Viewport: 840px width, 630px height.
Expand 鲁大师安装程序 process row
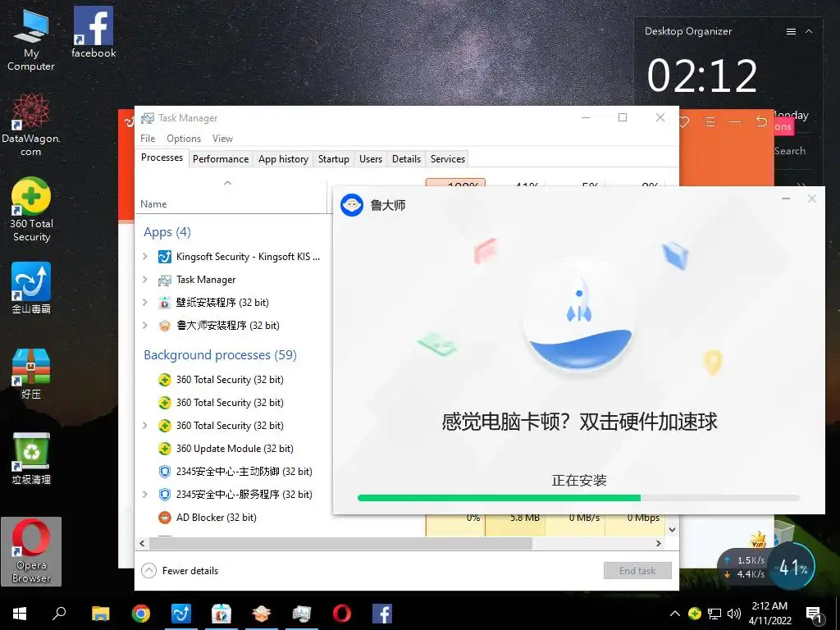(x=144, y=325)
